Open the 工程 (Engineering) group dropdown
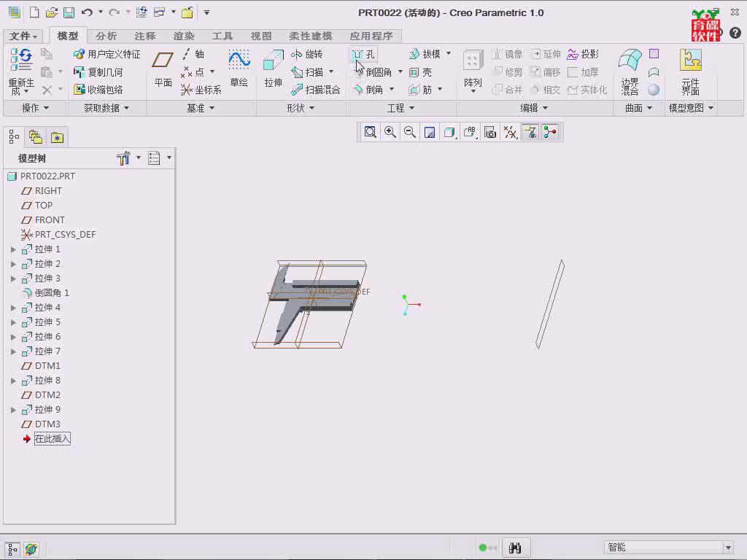The image size is (747, 560). pyautogui.click(x=400, y=108)
